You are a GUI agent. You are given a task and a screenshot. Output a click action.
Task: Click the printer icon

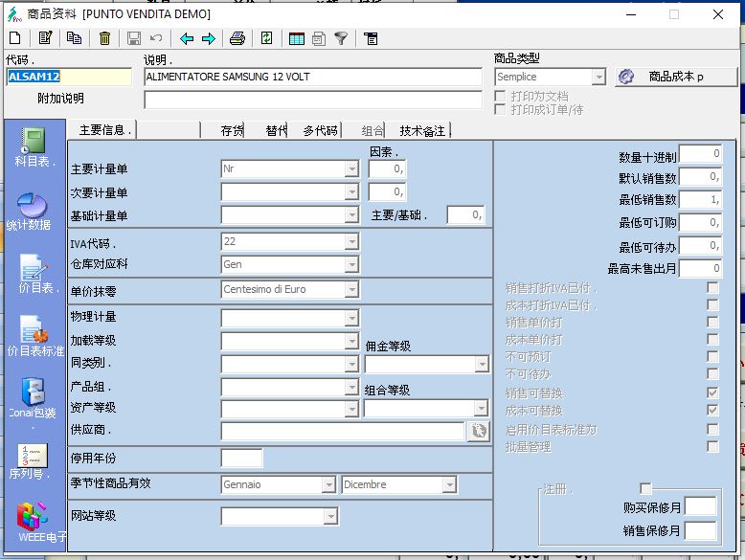pyautogui.click(x=237, y=38)
